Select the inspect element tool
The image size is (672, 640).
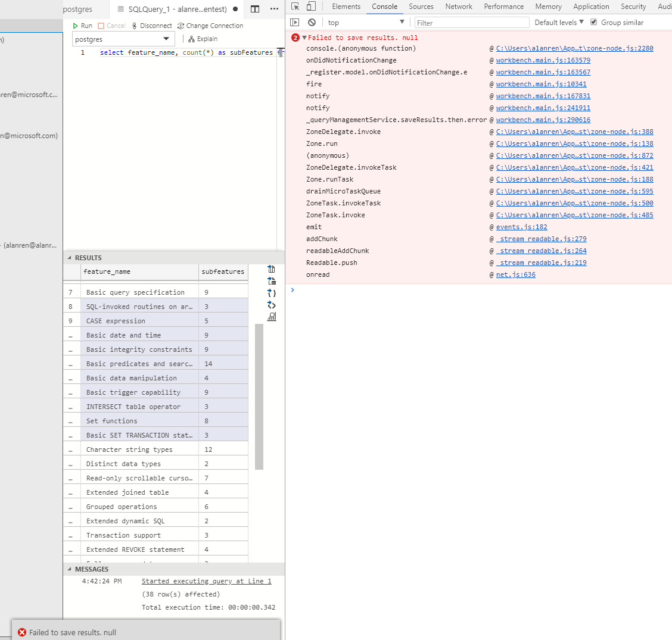point(295,6)
